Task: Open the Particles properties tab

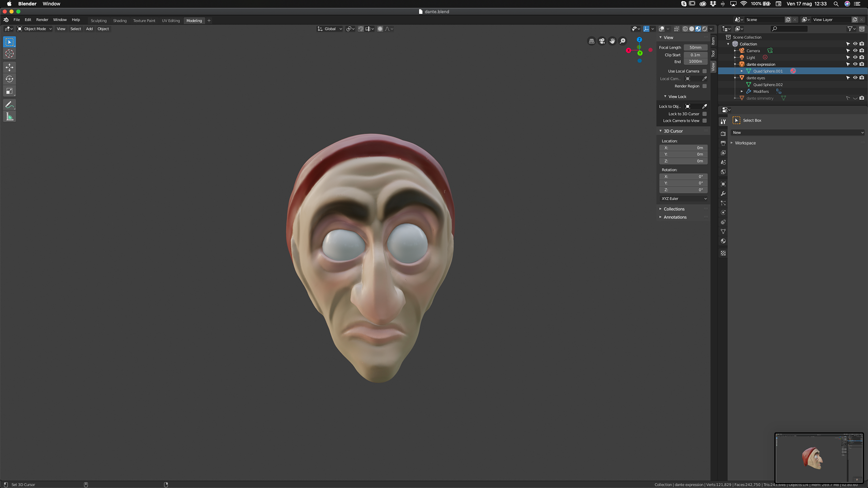Action: click(723, 203)
